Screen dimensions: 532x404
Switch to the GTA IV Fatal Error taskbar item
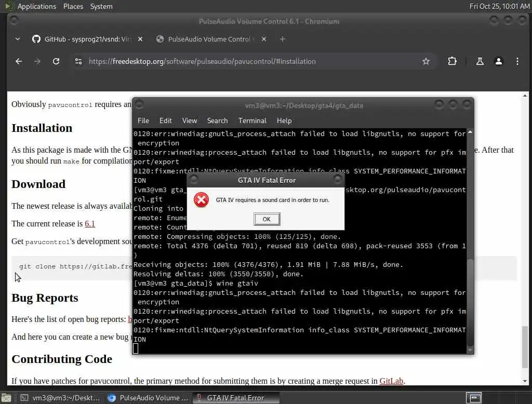[x=236, y=398]
